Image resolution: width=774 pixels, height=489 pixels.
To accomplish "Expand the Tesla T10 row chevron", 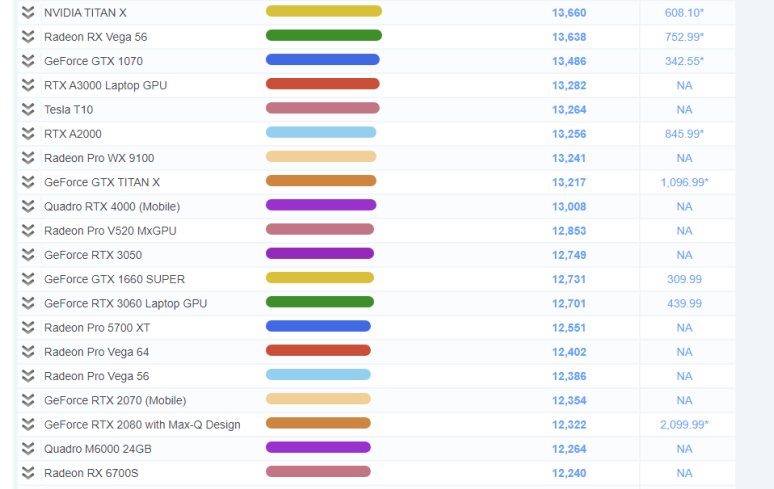I will (28, 109).
